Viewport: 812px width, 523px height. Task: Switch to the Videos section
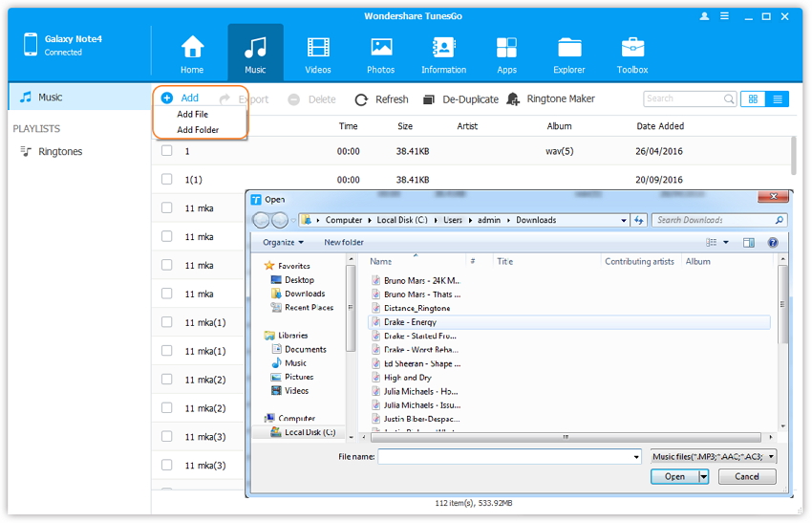pyautogui.click(x=318, y=53)
